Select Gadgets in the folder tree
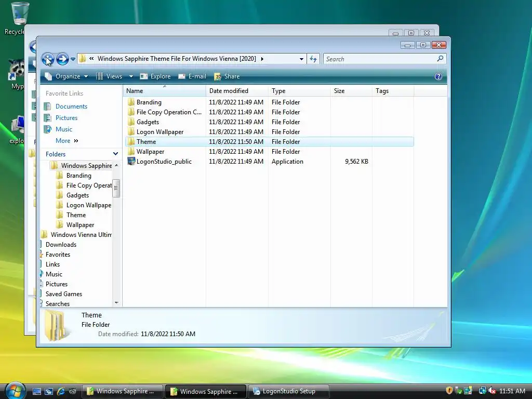 pyautogui.click(x=78, y=195)
